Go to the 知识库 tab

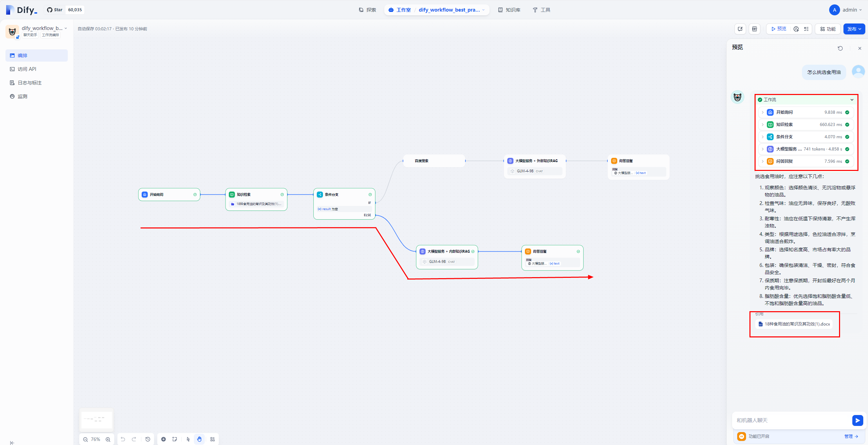(509, 10)
